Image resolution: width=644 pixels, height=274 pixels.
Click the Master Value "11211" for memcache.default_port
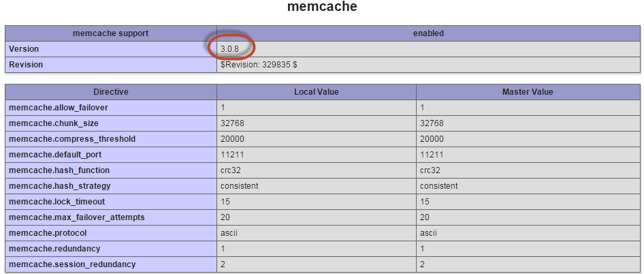click(432, 155)
